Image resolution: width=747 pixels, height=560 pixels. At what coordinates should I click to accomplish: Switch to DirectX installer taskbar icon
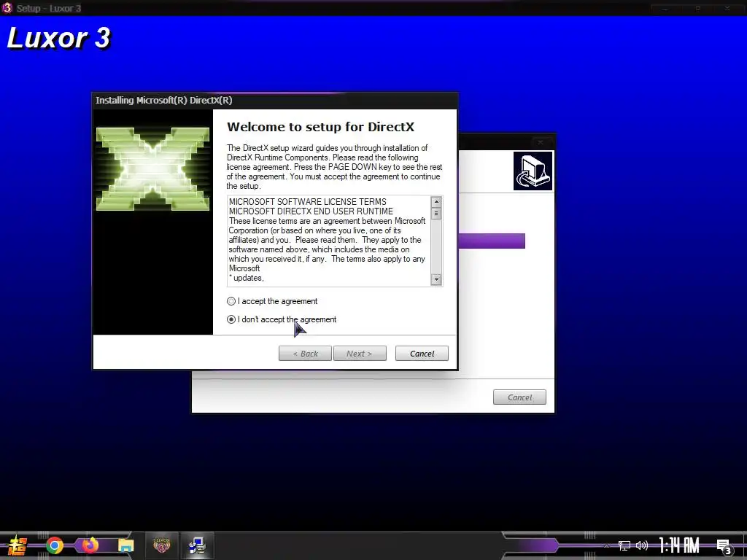click(197, 545)
